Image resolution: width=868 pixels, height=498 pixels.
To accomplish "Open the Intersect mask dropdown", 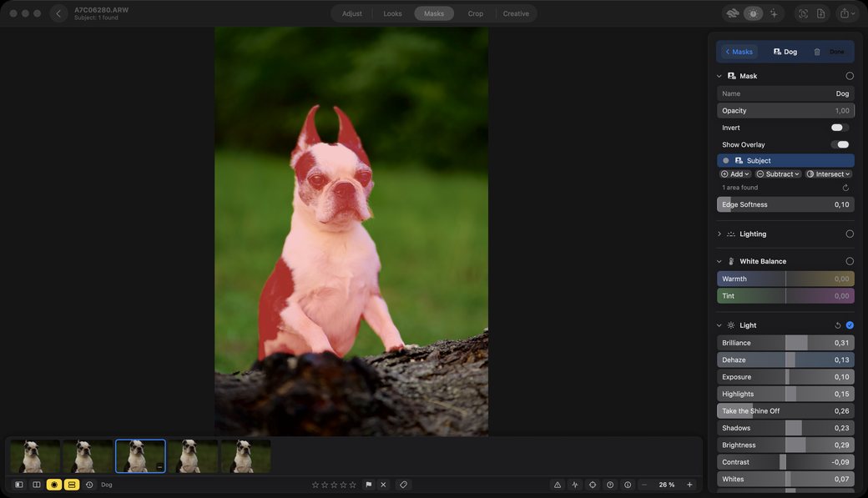I will [828, 174].
